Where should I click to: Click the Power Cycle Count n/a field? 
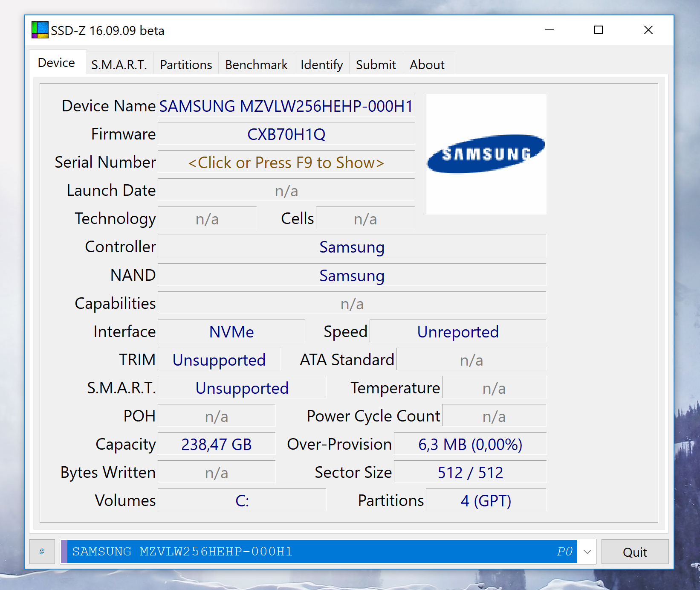(x=494, y=416)
